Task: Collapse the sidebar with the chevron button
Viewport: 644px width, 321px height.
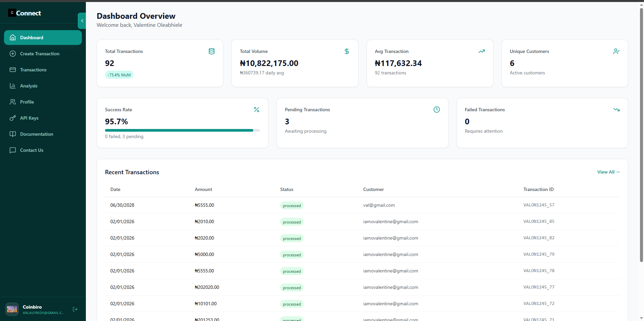Action: (82, 21)
